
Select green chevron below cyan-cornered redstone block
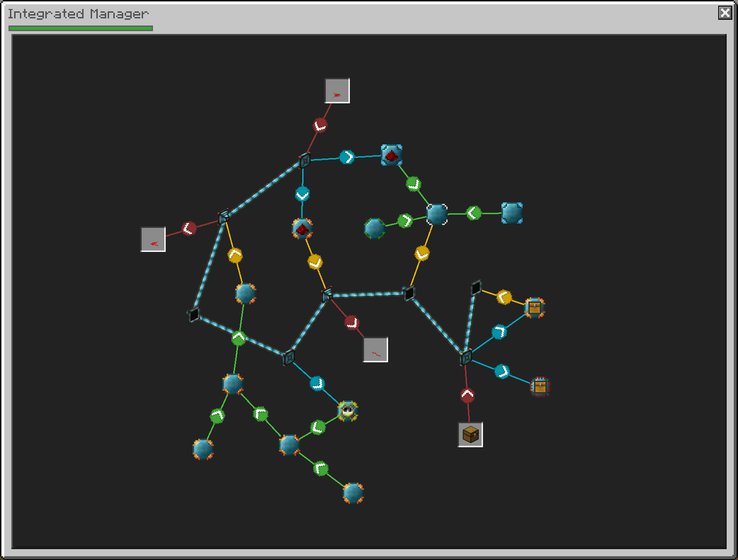click(413, 183)
